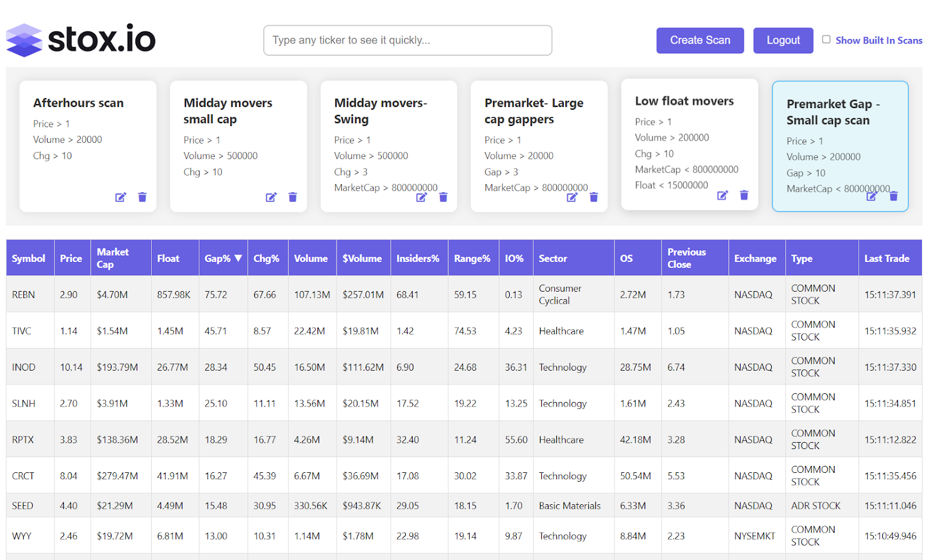Open the Premarket- Large cap gappers card
Screen dimensions: 930x560
[x=539, y=146]
